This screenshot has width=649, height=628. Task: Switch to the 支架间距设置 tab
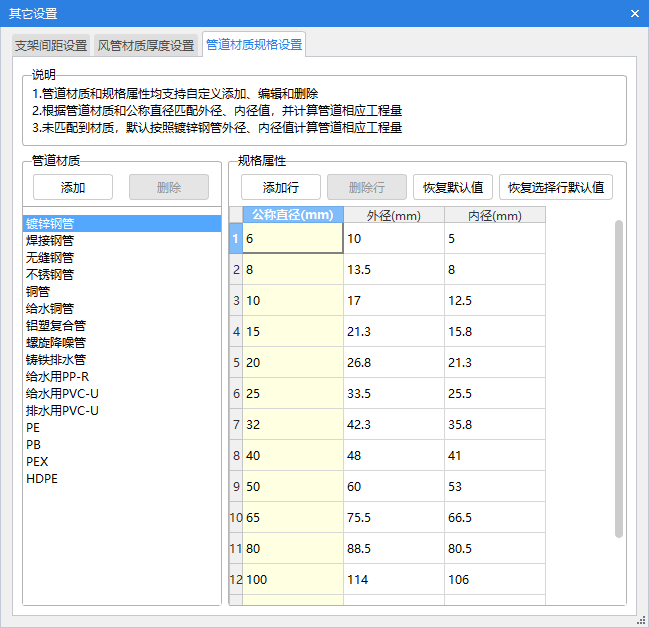tap(51, 46)
